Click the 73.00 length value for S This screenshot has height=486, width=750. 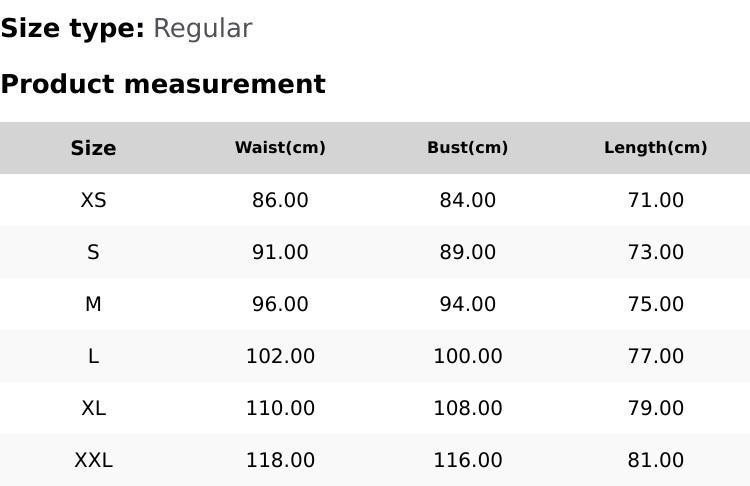click(x=655, y=252)
